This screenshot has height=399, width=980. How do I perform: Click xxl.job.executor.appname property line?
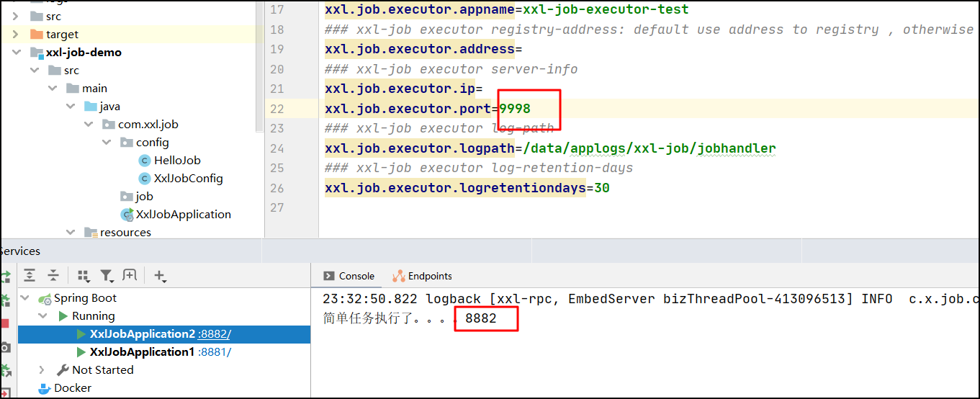[x=506, y=10]
